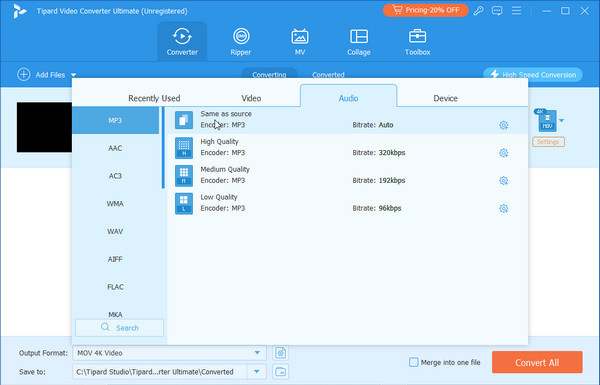Screen dimensions: 600x385
Task: Click Convert All button
Action: [x=537, y=362]
